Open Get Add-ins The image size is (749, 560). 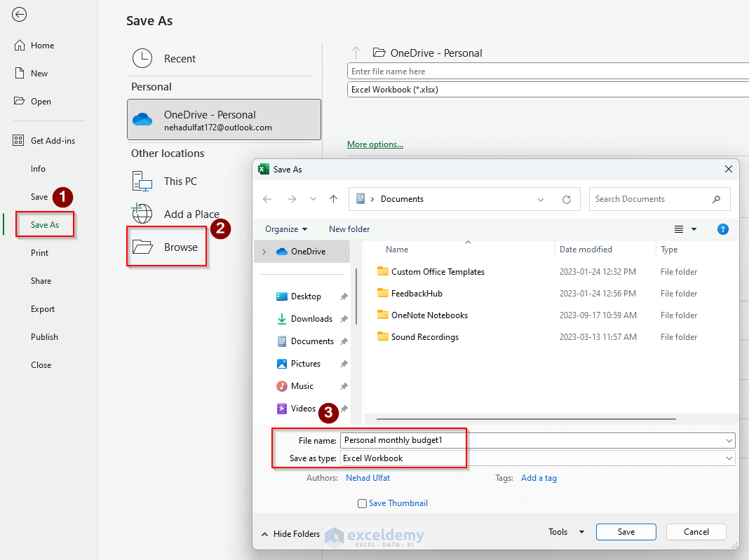point(43,140)
